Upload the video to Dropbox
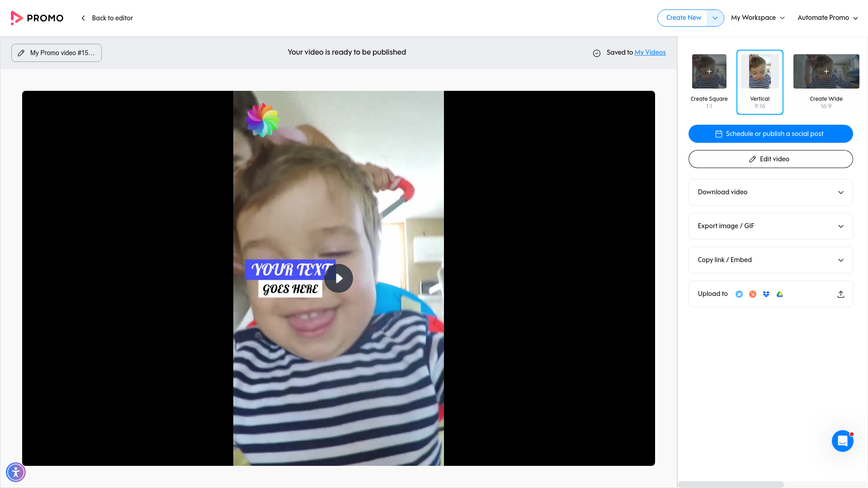This screenshot has height=488, width=868. [766, 294]
